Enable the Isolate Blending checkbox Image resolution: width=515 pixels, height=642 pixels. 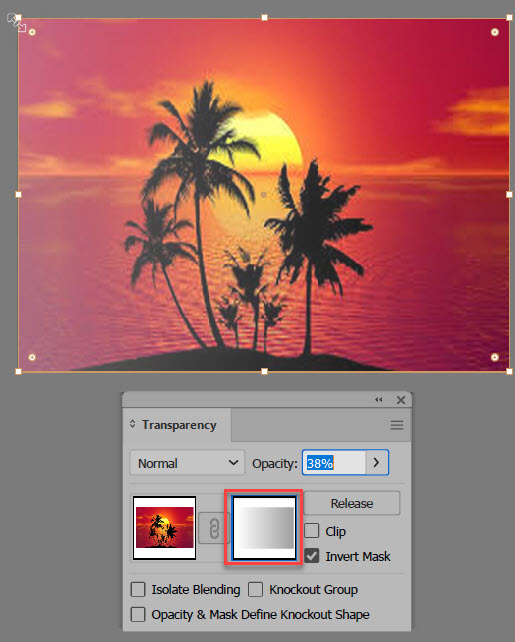[138, 590]
